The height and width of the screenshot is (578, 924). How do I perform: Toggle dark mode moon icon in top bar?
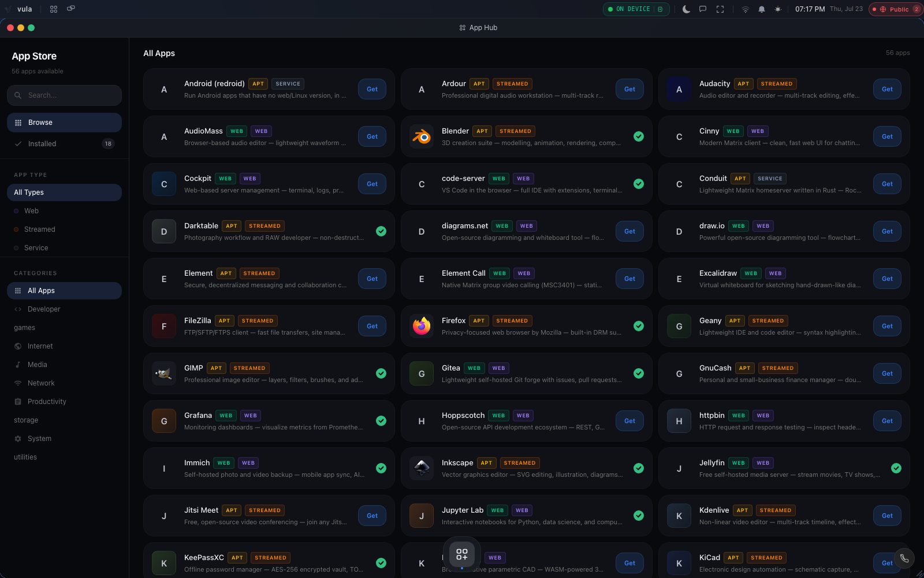click(x=686, y=9)
